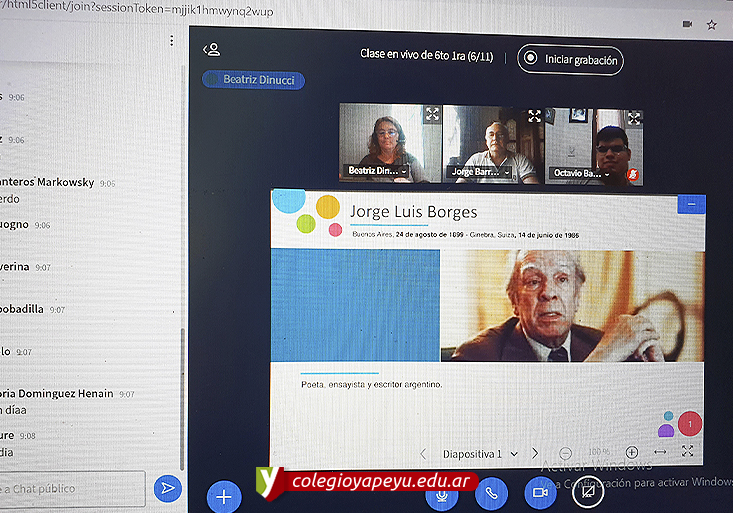This screenshot has height=513, width=733.
Task: Send the public chat message
Action: click(x=167, y=488)
